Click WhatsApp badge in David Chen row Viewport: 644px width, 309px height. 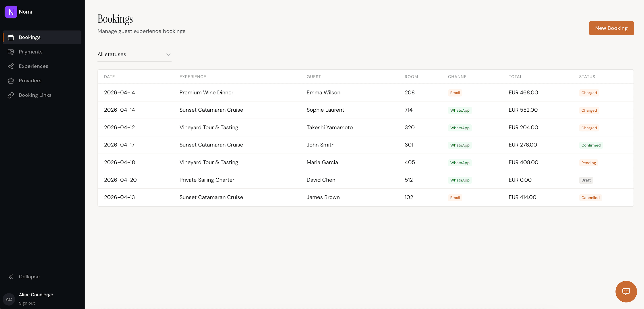click(x=460, y=180)
